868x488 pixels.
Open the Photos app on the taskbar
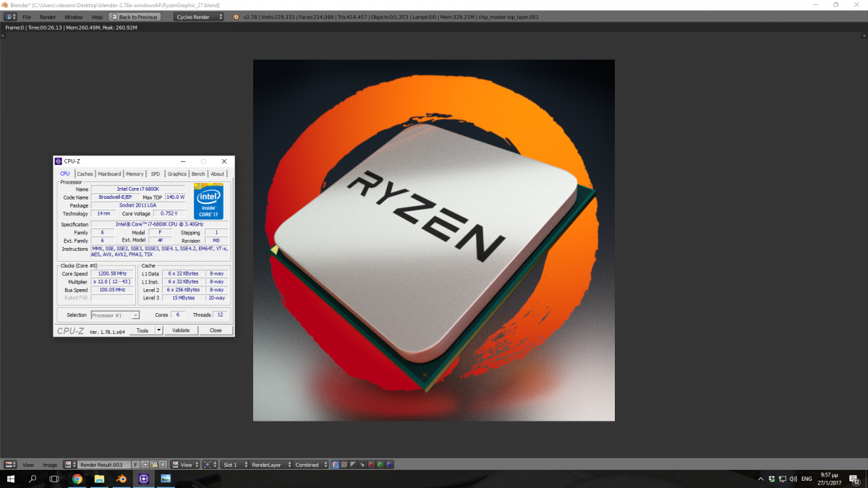click(166, 479)
